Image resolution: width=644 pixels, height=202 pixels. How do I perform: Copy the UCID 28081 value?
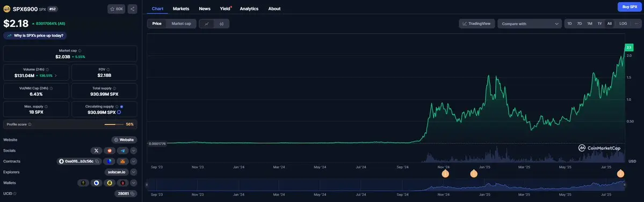click(x=133, y=193)
